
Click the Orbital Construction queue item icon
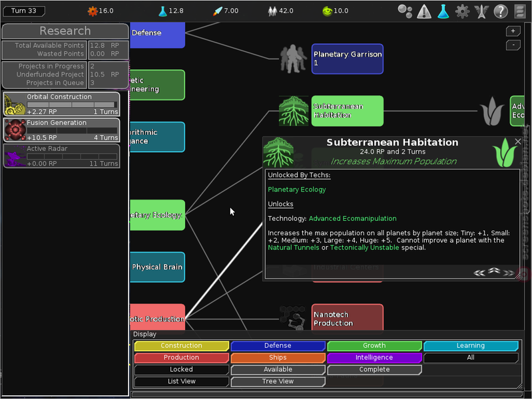[x=15, y=104]
